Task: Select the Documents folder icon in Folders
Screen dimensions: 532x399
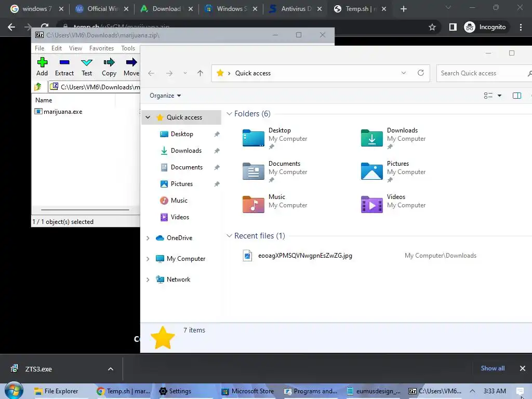Action: point(253,171)
